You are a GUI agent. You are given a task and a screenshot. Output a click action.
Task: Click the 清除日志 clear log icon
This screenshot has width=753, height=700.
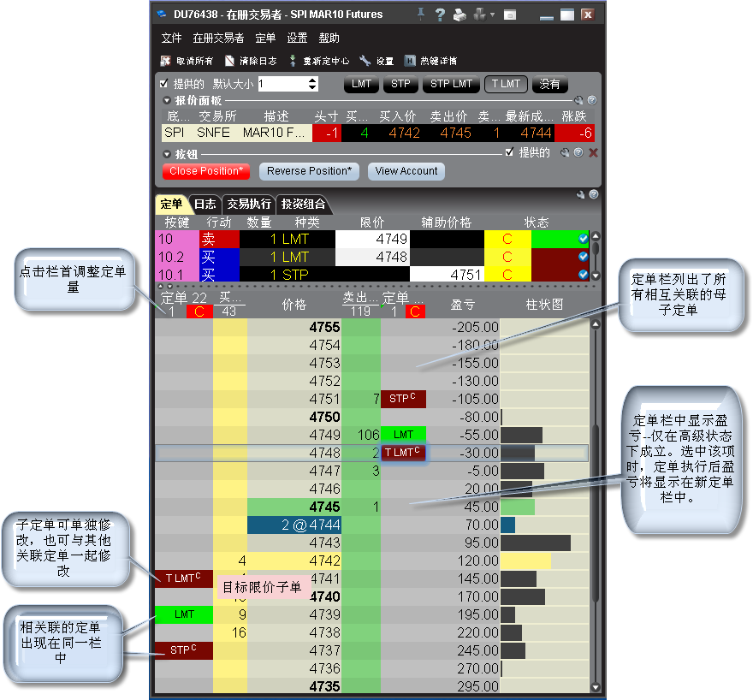pyautogui.click(x=229, y=61)
